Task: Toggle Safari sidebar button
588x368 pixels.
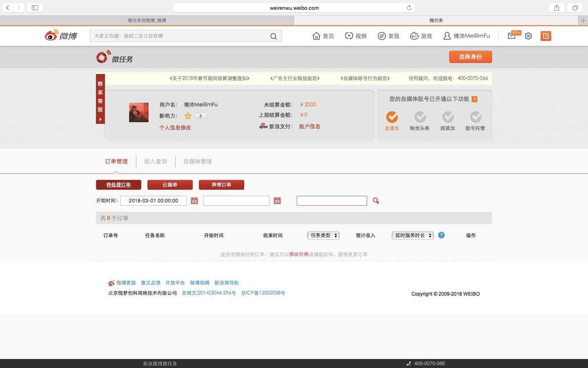Action: 35,8
